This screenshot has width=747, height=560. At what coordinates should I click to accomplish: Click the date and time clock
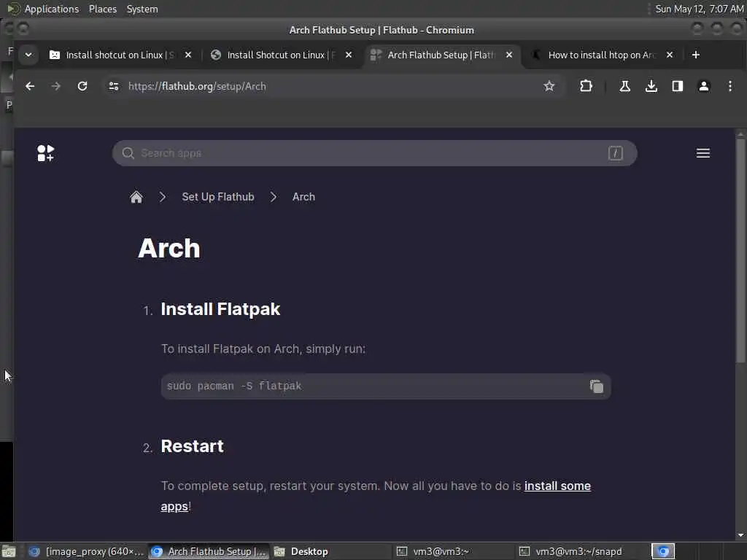pos(699,9)
